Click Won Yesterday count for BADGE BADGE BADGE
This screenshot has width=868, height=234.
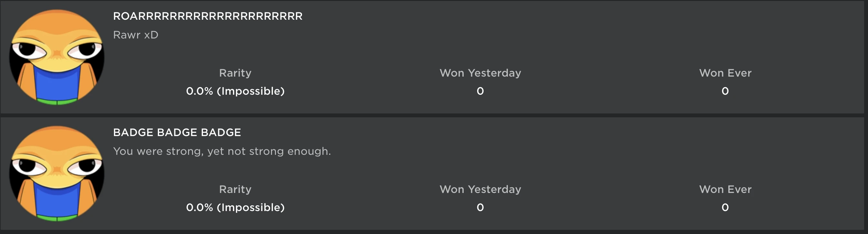(x=480, y=207)
